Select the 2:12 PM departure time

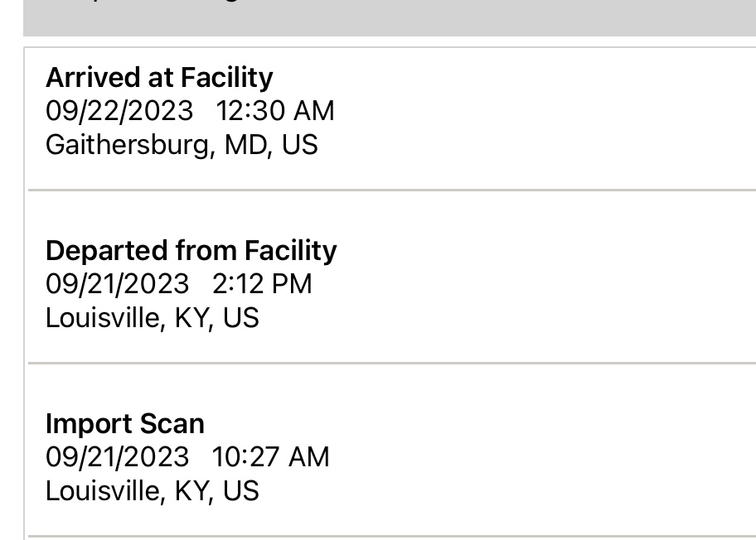pyautogui.click(x=262, y=284)
